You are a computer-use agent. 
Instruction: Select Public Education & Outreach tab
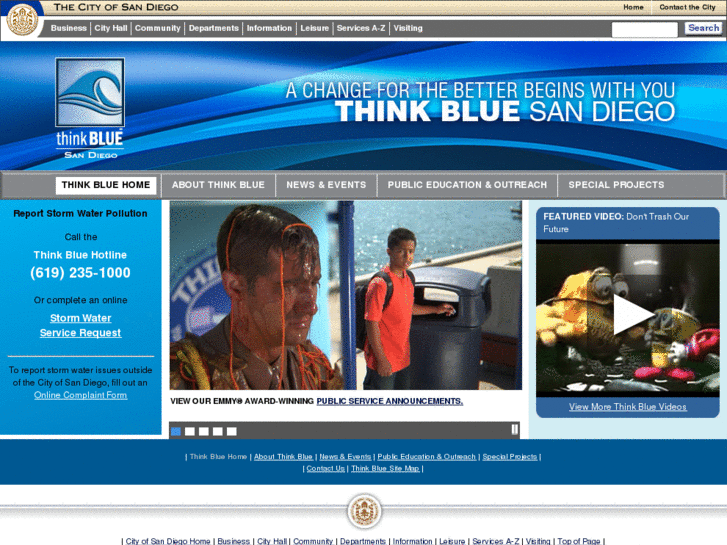(467, 185)
